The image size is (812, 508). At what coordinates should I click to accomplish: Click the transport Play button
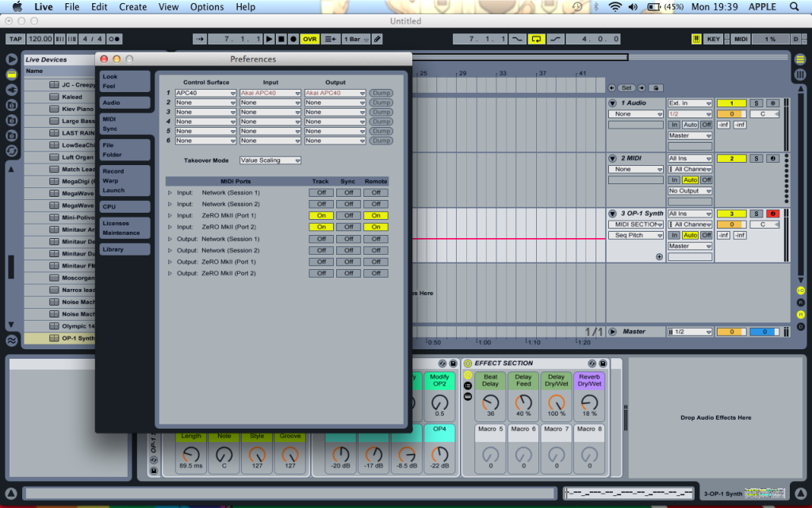269,39
